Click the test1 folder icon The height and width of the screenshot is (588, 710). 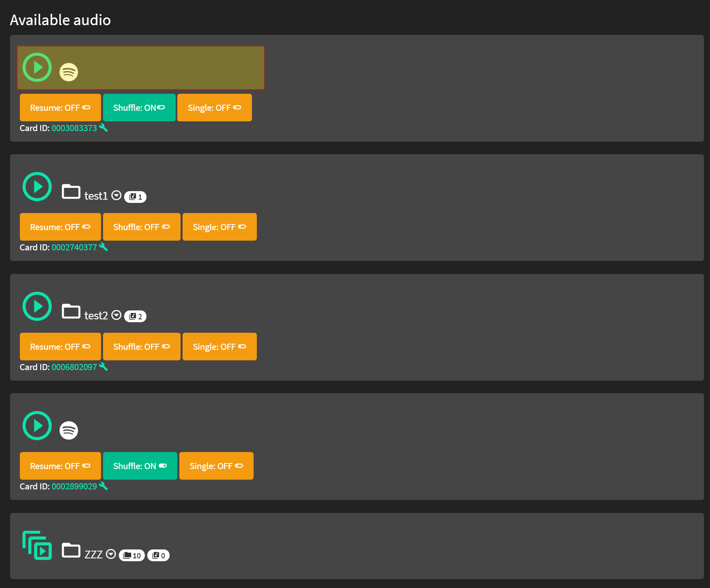click(x=71, y=192)
